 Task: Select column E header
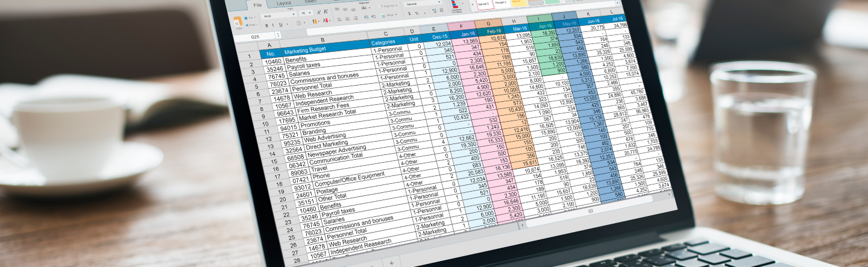pos(434,29)
